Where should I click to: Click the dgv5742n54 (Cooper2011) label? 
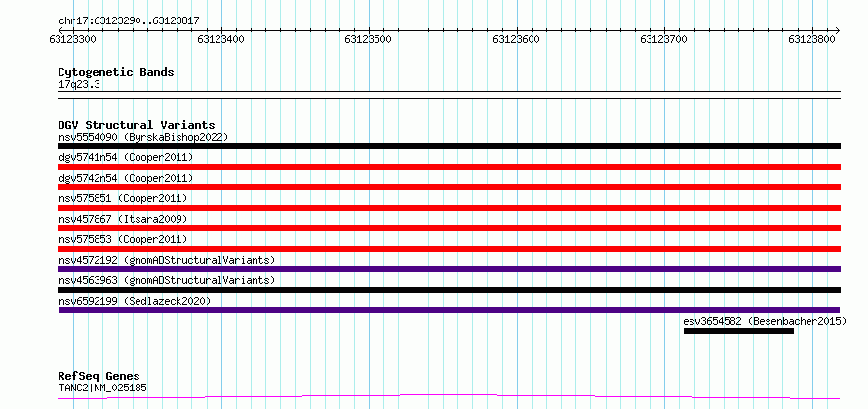126,178
